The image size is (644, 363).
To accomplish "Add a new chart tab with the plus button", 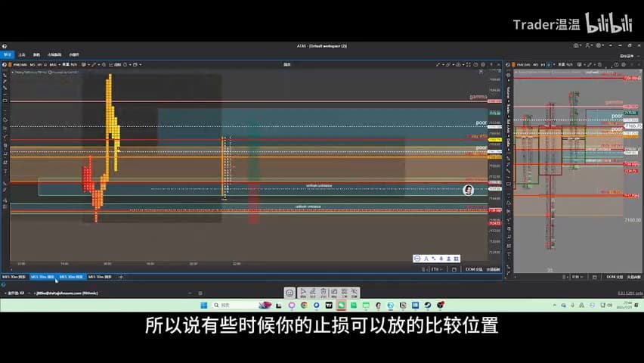I will 121,277.
